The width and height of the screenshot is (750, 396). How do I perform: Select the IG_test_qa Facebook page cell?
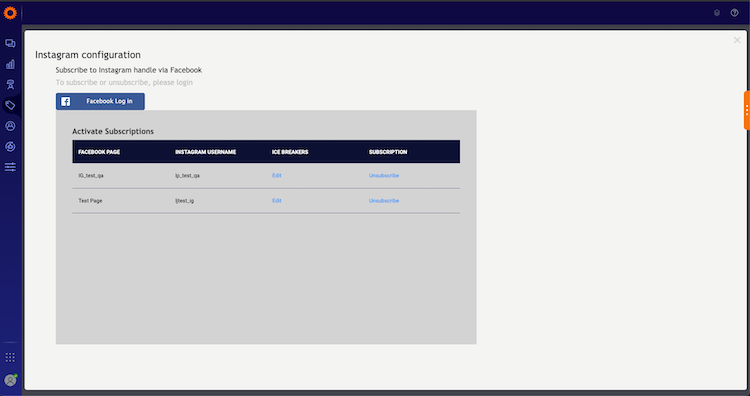pos(91,176)
